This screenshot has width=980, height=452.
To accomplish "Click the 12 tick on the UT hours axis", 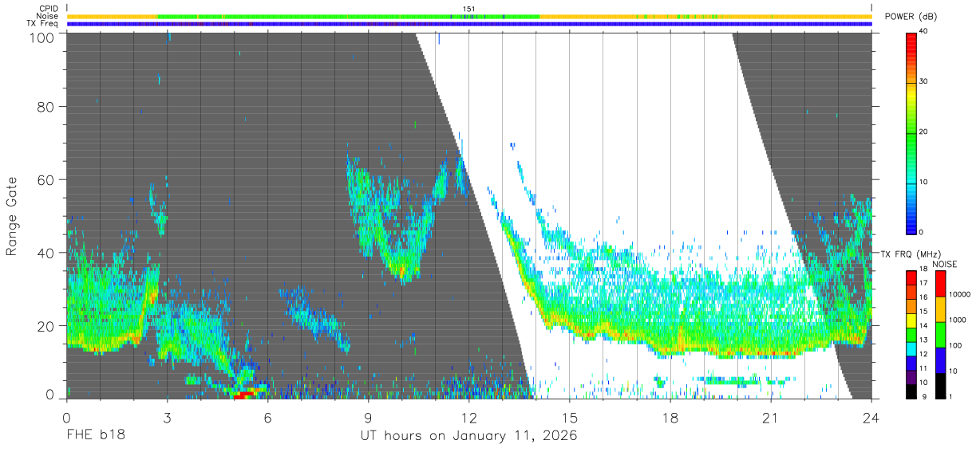I will [x=469, y=417].
